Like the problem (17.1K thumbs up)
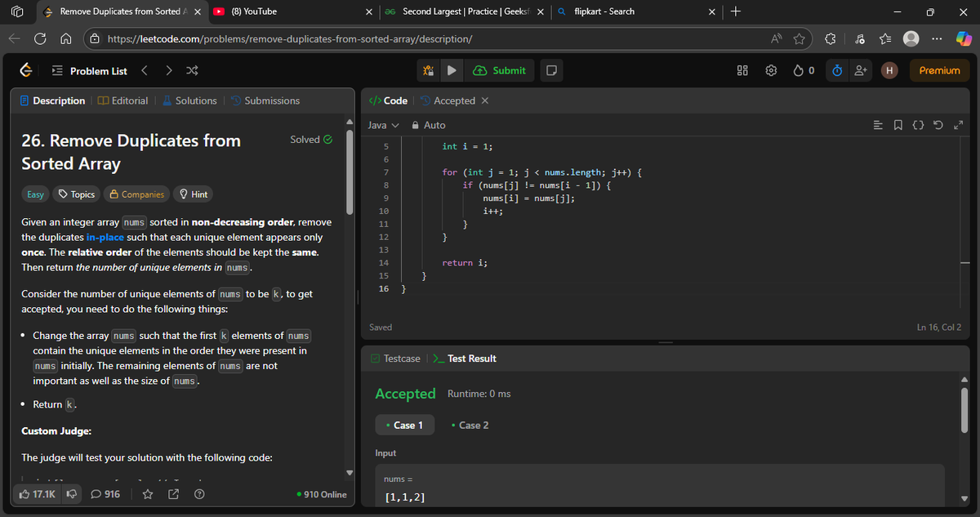This screenshot has width=980, height=517. (x=38, y=494)
